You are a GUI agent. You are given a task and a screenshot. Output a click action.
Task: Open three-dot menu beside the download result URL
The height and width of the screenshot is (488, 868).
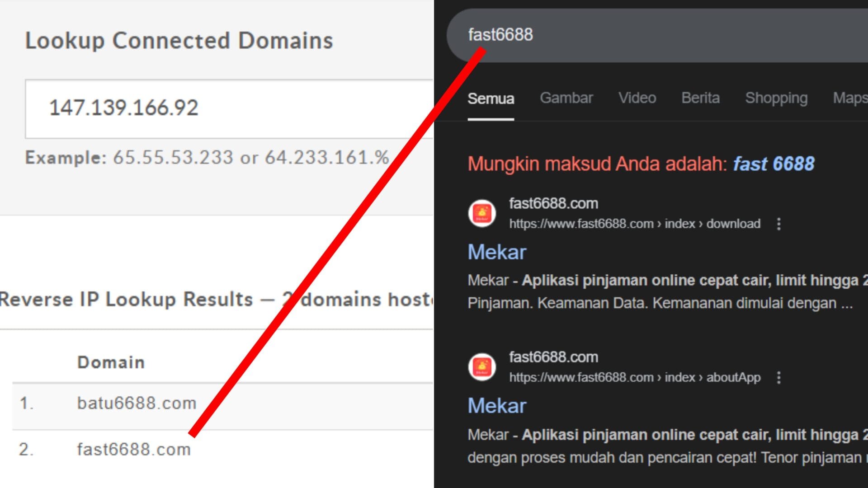tap(778, 224)
